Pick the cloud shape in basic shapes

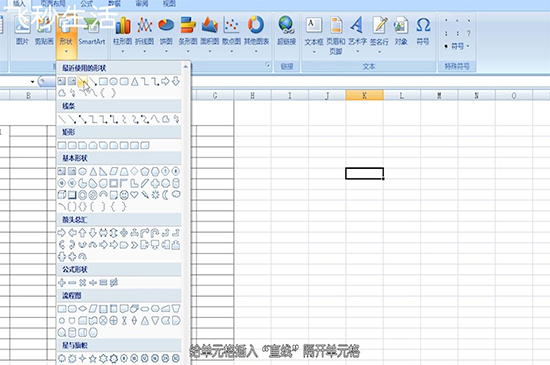click(176, 195)
